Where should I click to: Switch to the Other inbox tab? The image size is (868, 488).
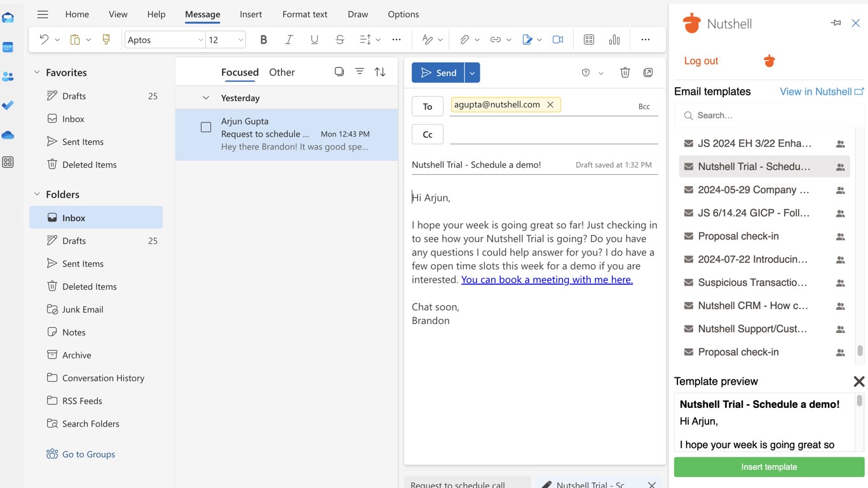pyautogui.click(x=282, y=72)
